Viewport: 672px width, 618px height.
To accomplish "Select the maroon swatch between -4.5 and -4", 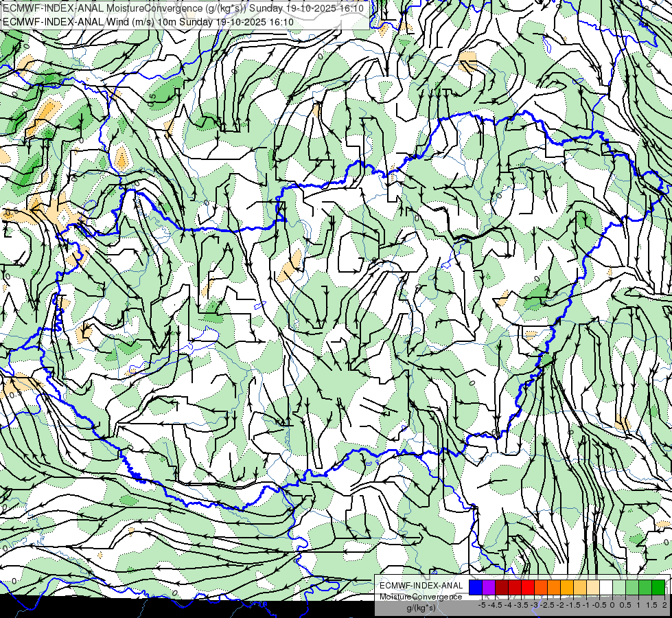I will click(x=502, y=587).
